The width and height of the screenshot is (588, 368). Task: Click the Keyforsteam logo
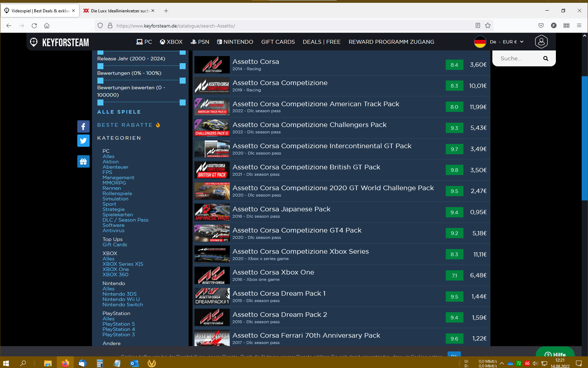(x=59, y=42)
